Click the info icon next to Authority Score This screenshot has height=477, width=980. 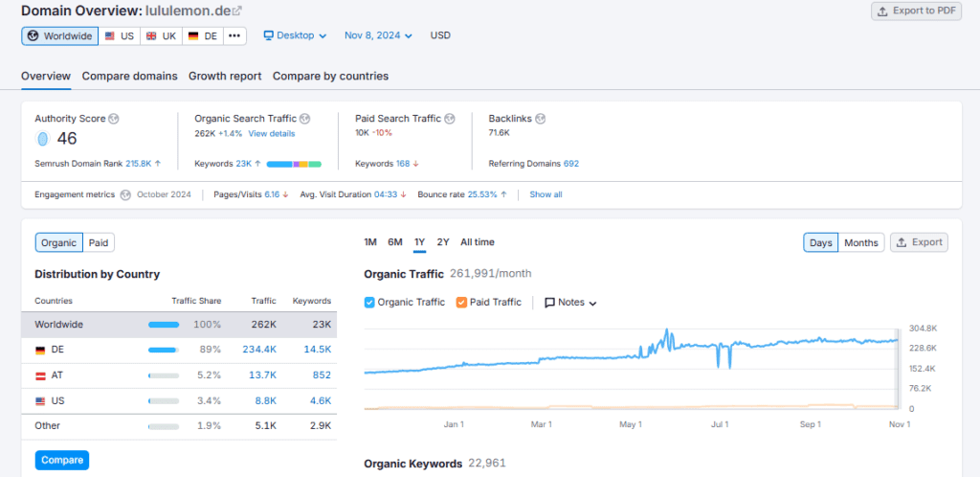click(114, 119)
